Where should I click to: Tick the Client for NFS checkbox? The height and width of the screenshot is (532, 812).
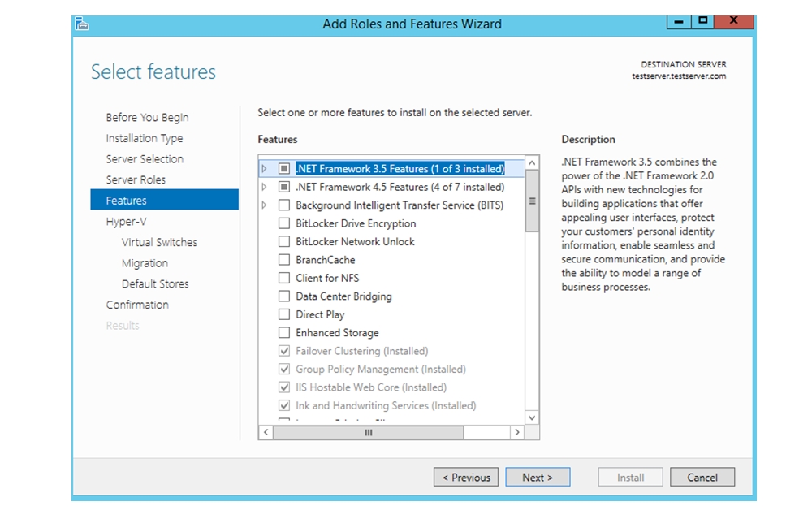[x=283, y=278]
